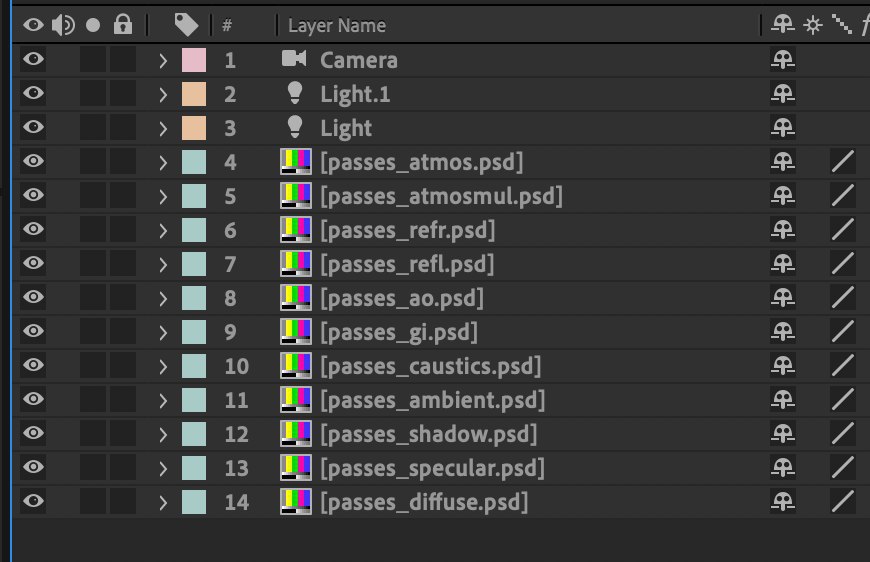Expand the Camera layer properties
Screen dimensions: 870x562
coord(163,60)
